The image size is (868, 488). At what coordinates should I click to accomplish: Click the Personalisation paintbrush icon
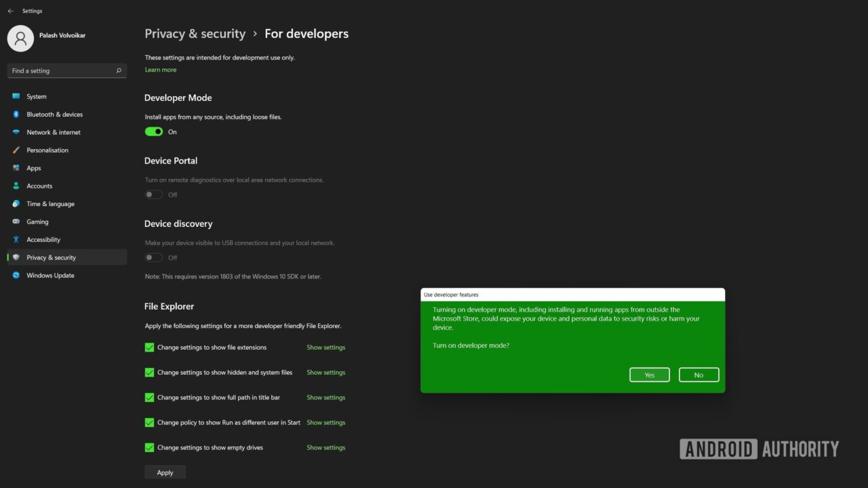[16, 150]
